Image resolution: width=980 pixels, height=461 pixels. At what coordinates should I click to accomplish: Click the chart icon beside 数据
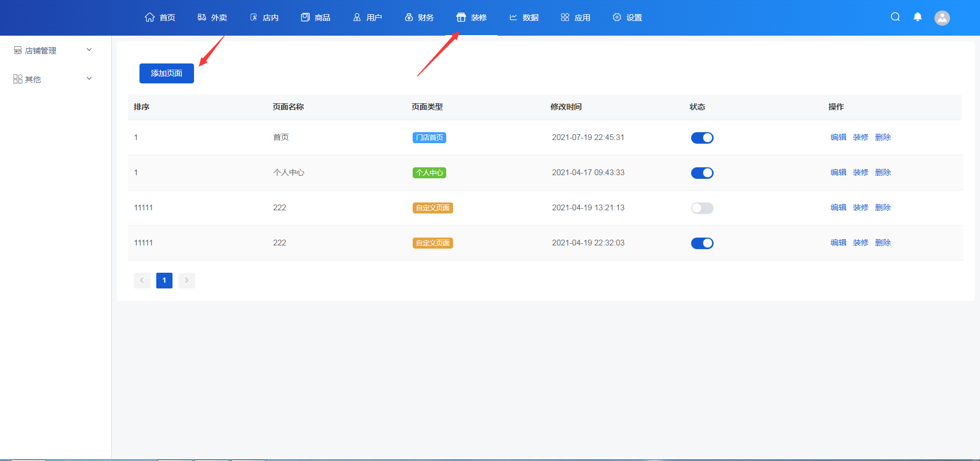[x=513, y=17]
